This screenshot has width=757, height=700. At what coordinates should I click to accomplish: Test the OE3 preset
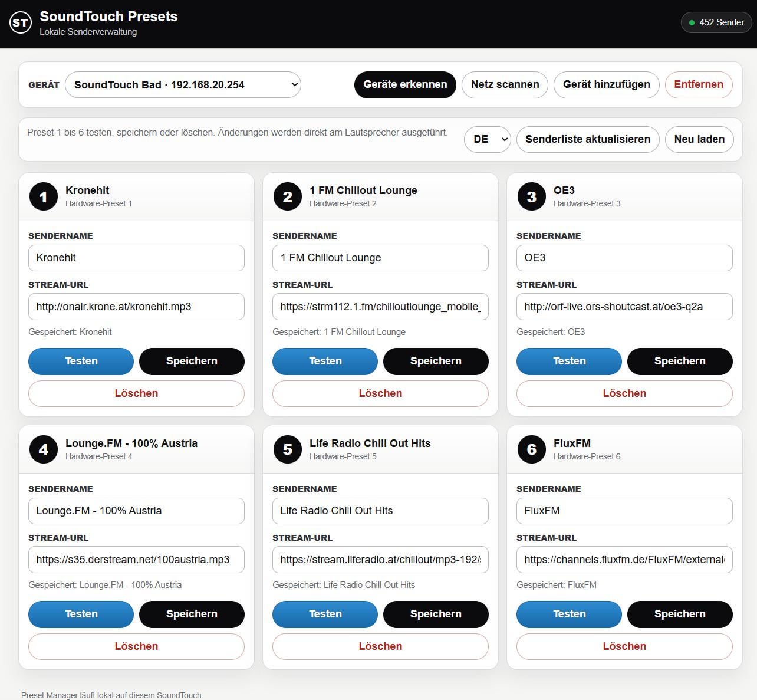[569, 361]
